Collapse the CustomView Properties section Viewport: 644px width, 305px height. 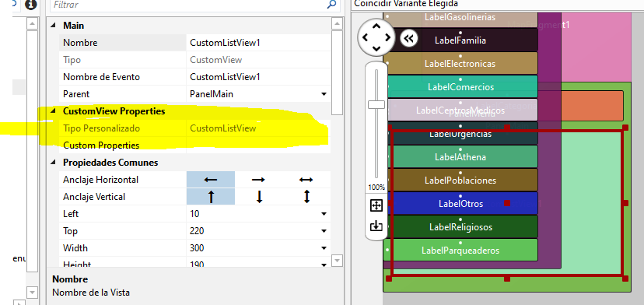[53, 111]
